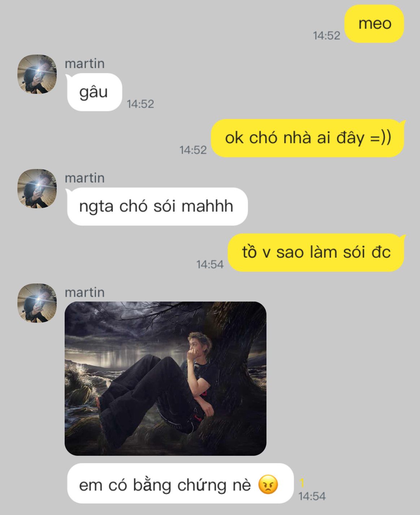Tap the "ok chó nhà ai đây =))" bubble
420x515 pixels.
[x=308, y=138]
